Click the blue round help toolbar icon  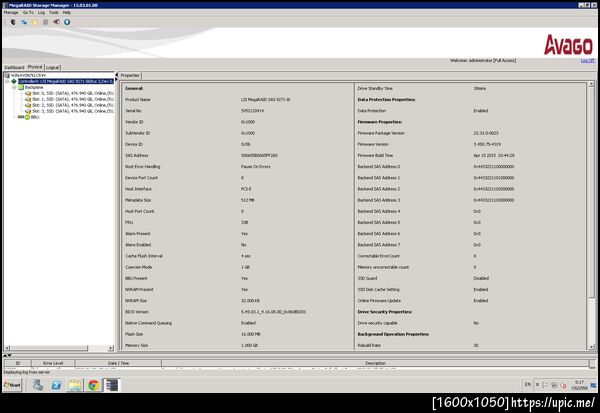point(67,22)
